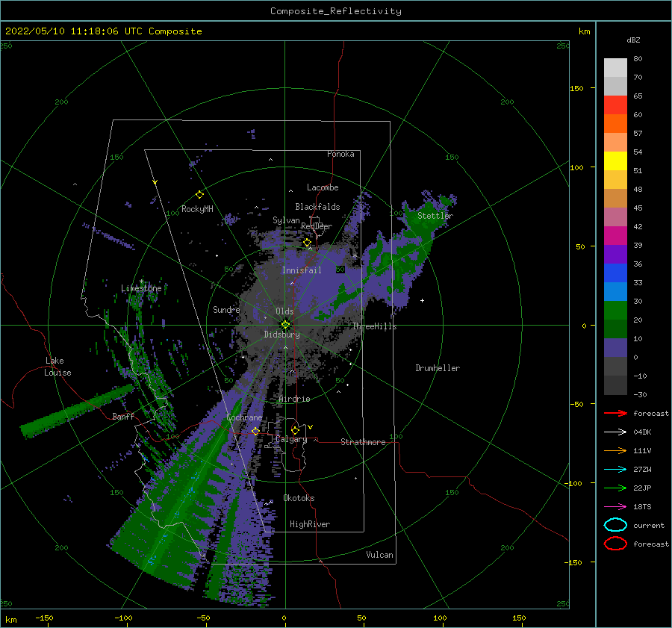Select the orange swatch between 60 and 57
This screenshot has height=628, width=672.
coord(615,124)
